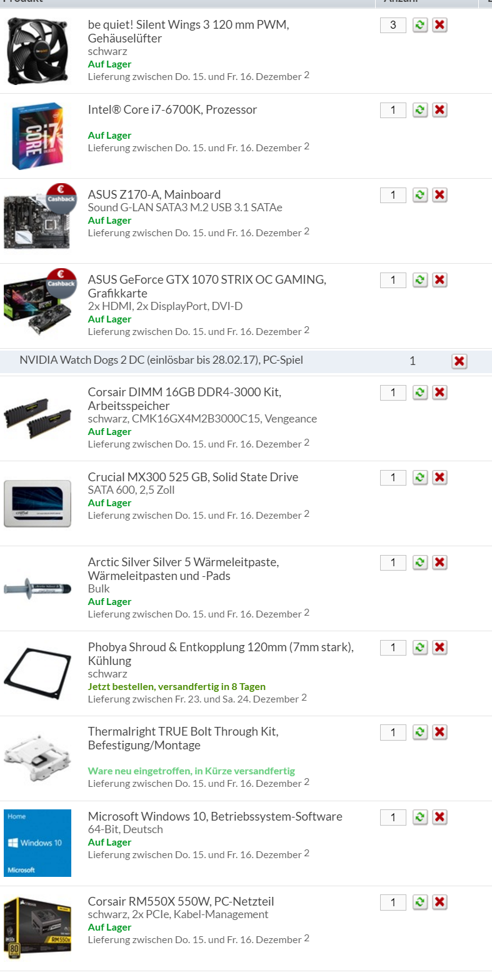Open Microsoft Windows 10 product page
This screenshot has width=492, height=980.
click(x=215, y=816)
